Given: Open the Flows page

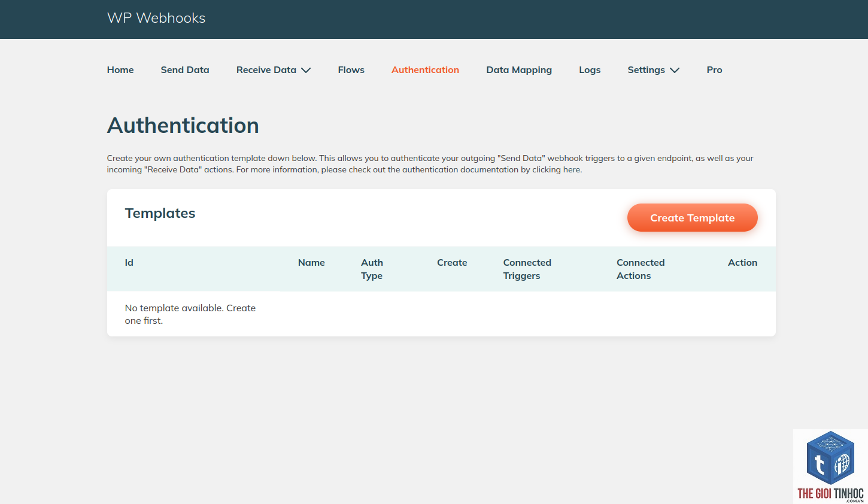Looking at the screenshot, I should pyautogui.click(x=351, y=70).
